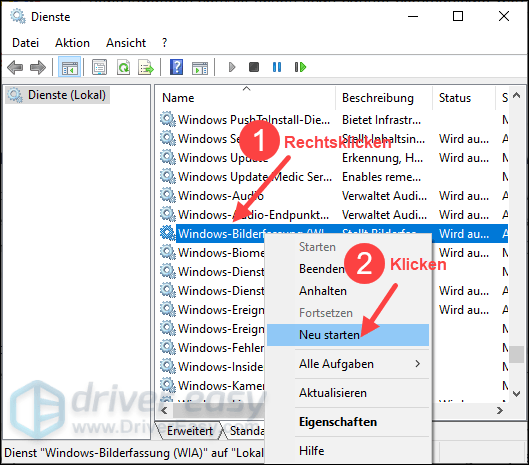Click the Refresh toolbar icon
Screen dimensions: 529x465
[123, 67]
